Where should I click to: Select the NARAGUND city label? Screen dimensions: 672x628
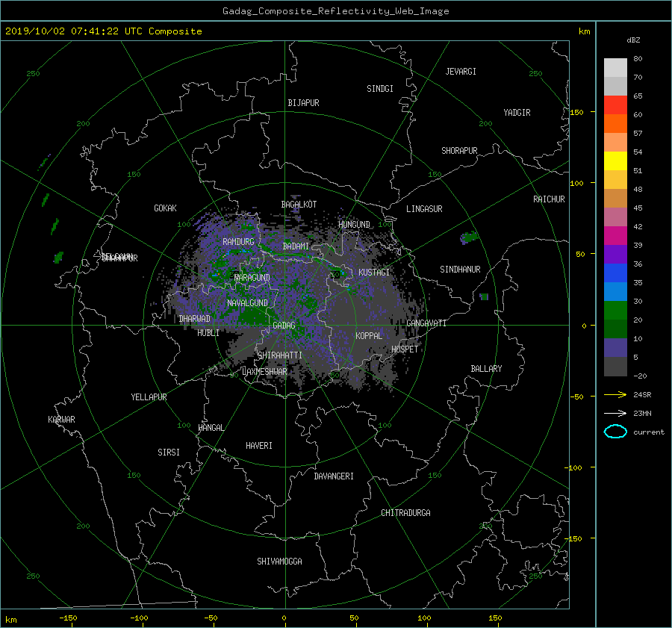click(252, 278)
